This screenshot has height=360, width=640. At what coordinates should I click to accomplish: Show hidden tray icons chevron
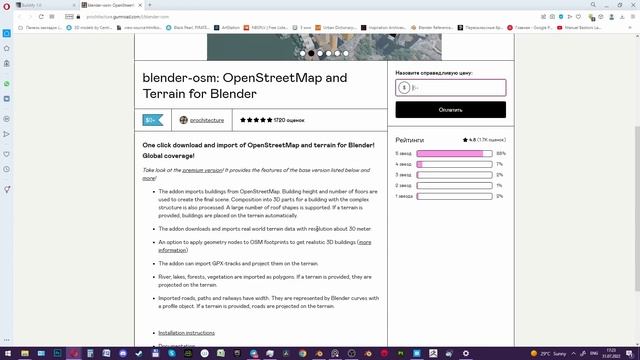coord(573,353)
